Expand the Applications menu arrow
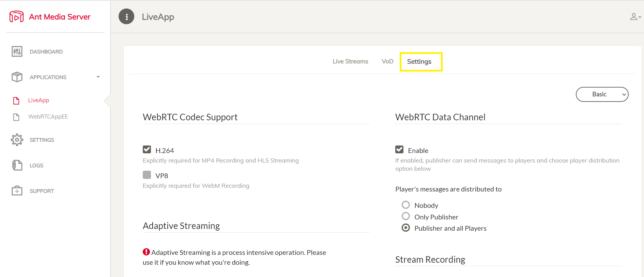 coord(98,77)
